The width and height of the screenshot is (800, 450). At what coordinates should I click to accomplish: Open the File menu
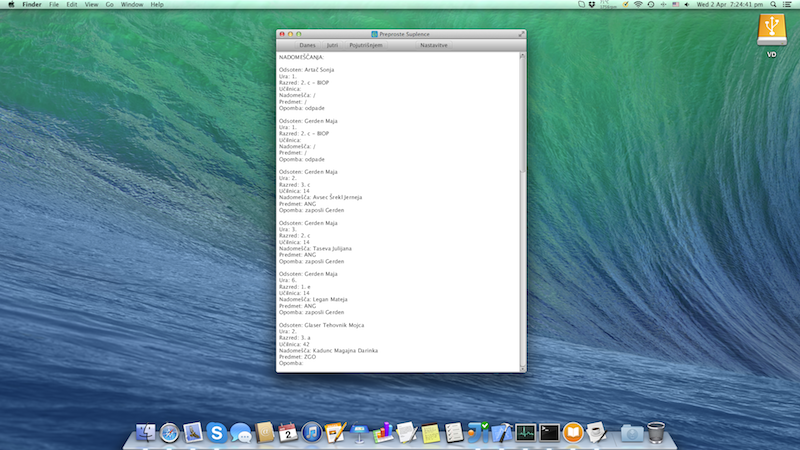click(x=53, y=5)
